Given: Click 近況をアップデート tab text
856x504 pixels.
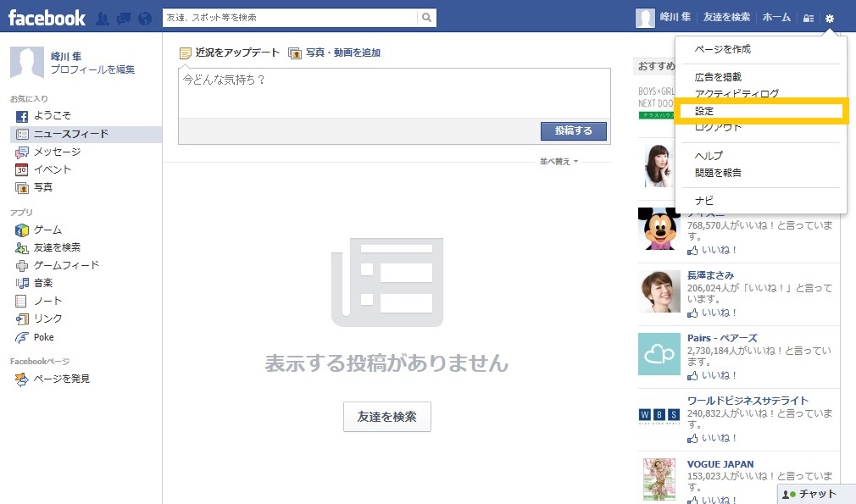Looking at the screenshot, I should [x=237, y=53].
